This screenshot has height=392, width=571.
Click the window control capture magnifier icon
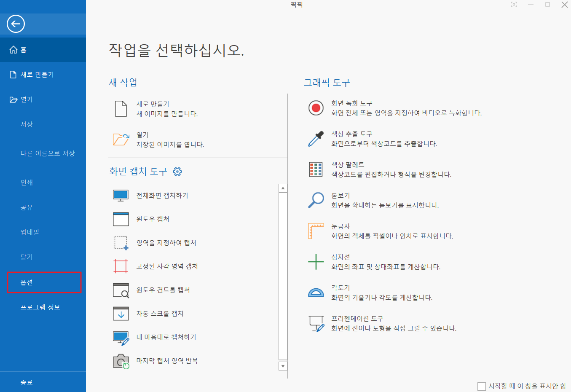[121, 290]
